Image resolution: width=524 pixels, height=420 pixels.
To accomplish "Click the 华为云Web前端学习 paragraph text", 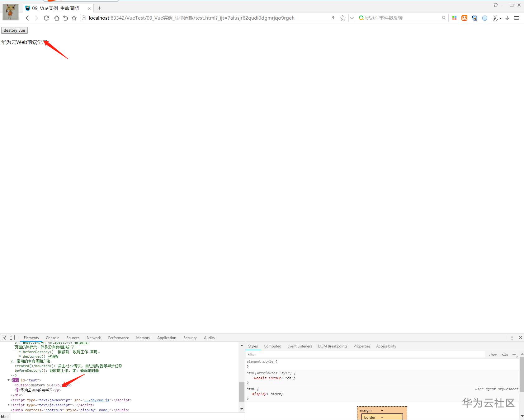I will [24, 42].
